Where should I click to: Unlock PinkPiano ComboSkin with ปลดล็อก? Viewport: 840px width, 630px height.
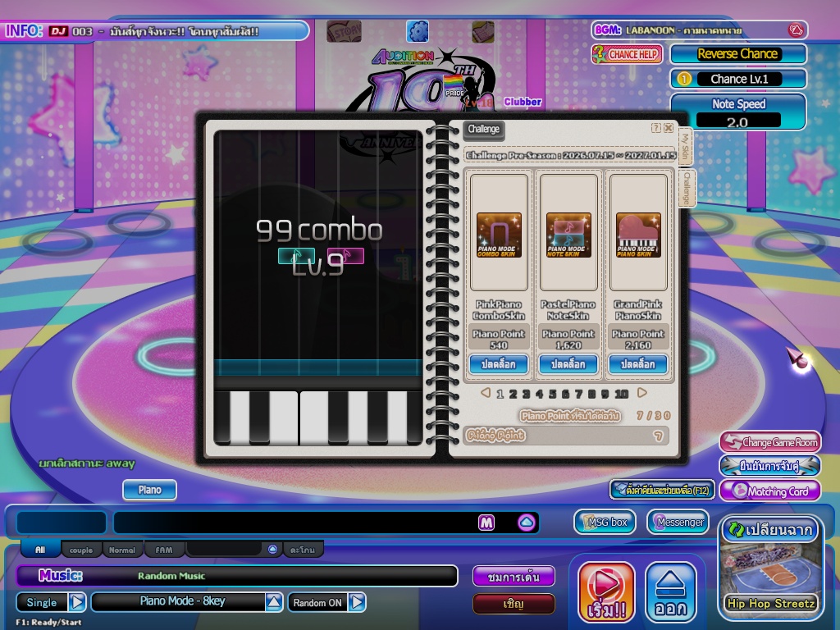click(499, 364)
